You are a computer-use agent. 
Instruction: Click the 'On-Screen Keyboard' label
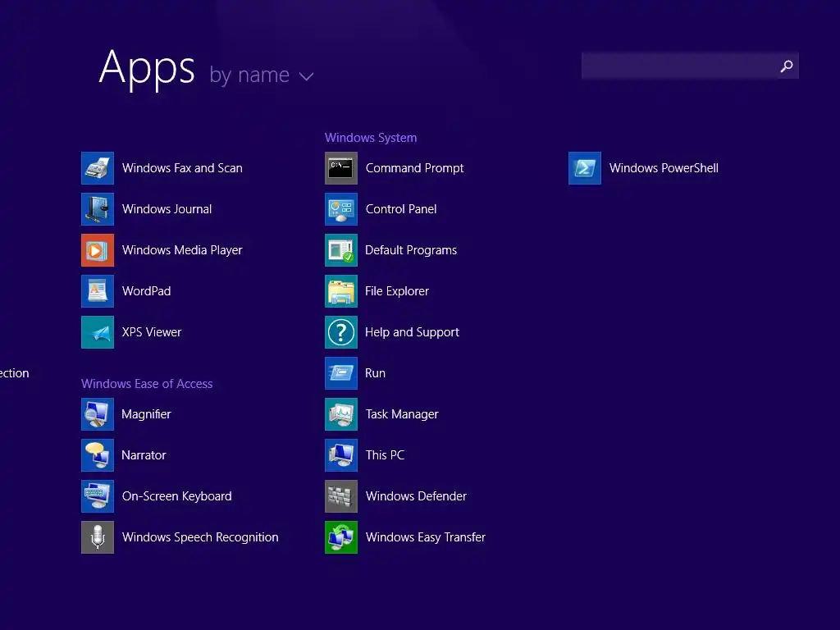tap(177, 496)
